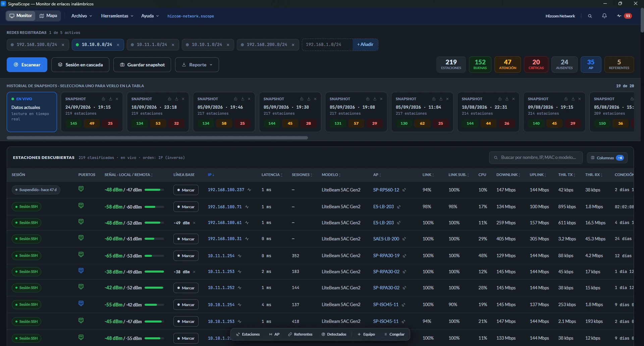Sort table by Latencia column
The width and height of the screenshot is (644, 346).
coord(272,175)
